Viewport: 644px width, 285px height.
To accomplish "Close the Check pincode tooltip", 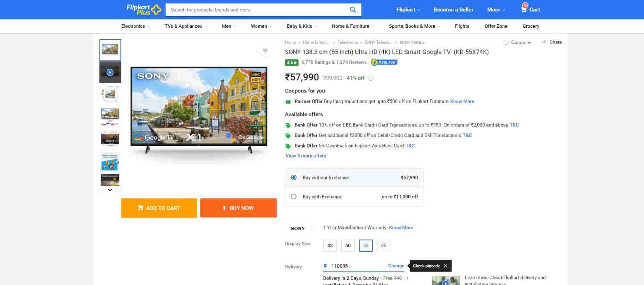I will (x=445, y=266).
